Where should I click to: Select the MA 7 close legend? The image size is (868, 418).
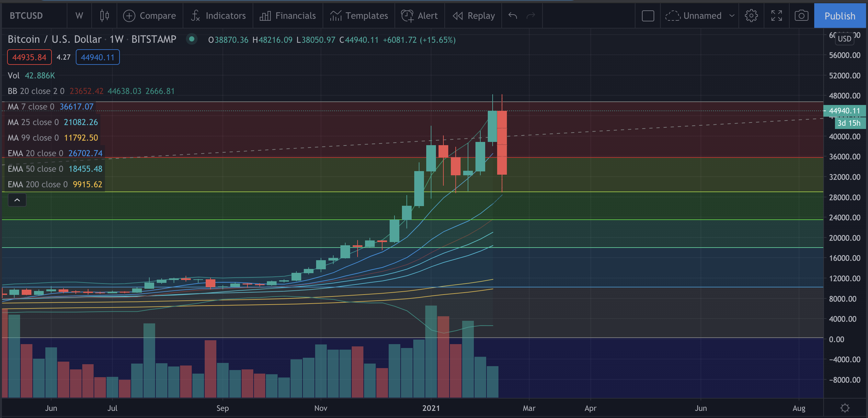[x=51, y=107]
